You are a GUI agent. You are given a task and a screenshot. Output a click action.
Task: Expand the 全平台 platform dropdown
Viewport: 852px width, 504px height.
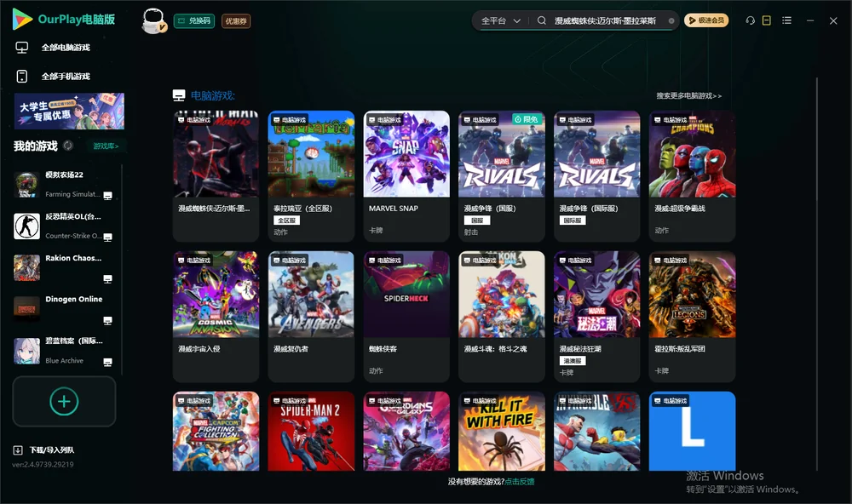500,20
